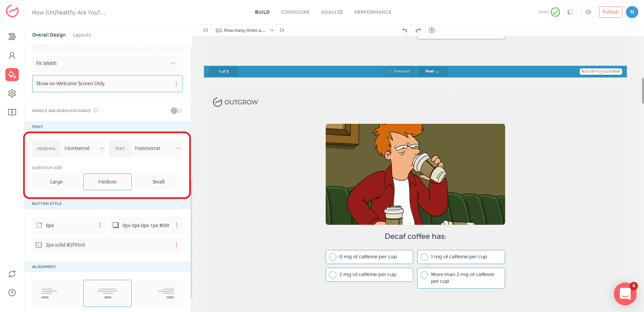Open the help question mark icon
The image size is (644, 312).
(12, 293)
